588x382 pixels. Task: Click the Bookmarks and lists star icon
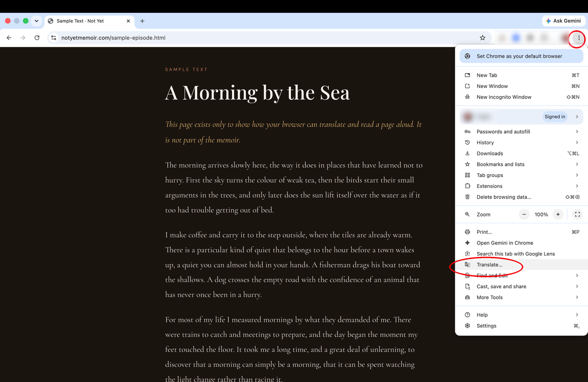467,164
